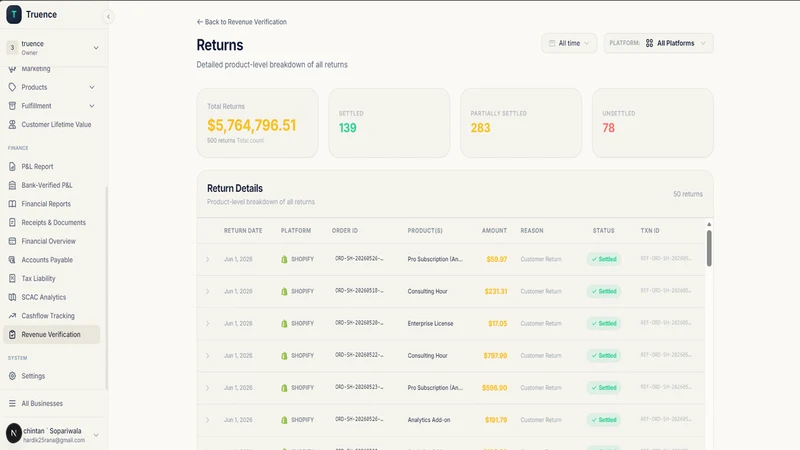Click the Settings gear icon

coord(12,376)
